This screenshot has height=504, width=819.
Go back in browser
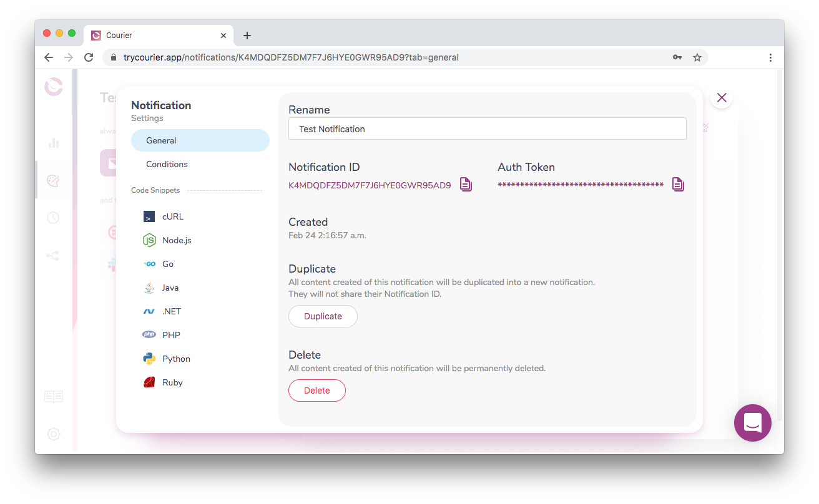(49, 57)
